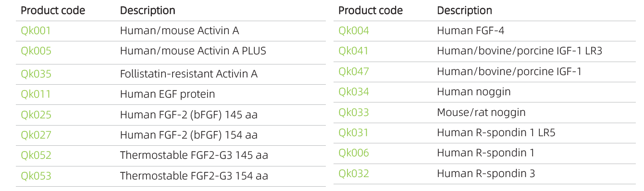Open the Qk027 product link

36,135
